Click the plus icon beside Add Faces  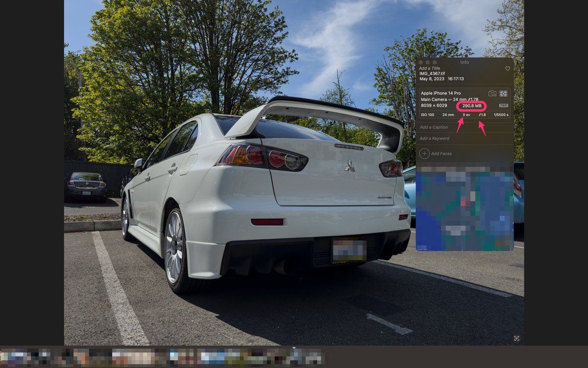(424, 154)
